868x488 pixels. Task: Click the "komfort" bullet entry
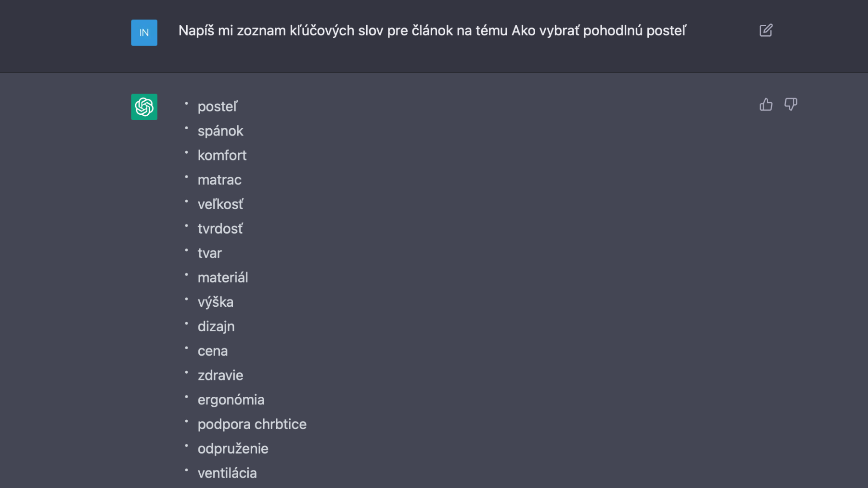pos(222,155)
